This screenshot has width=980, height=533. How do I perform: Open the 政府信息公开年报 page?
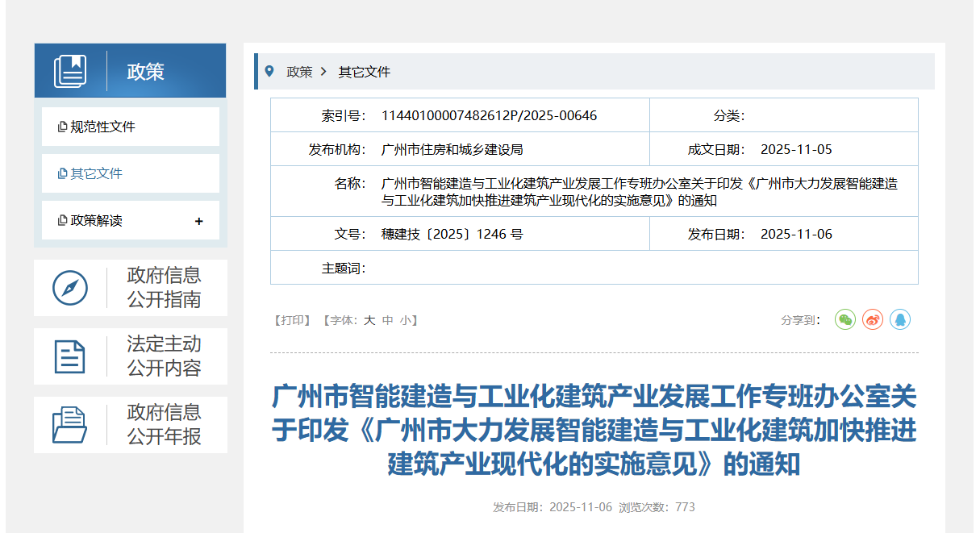click(162, 423)
